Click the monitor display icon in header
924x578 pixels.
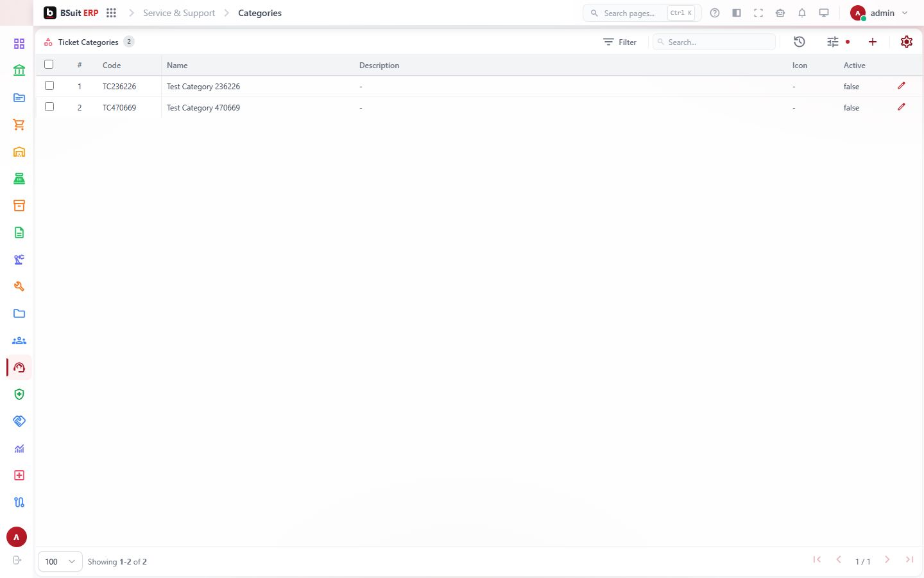coord(824,13)
